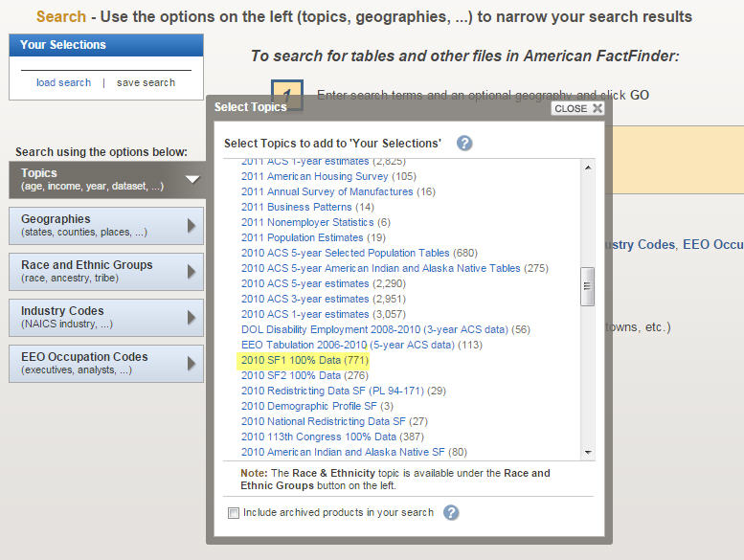
Task: Select 2011 Annual Survey of Manufactures topic
Action: [x=327, y=191]
